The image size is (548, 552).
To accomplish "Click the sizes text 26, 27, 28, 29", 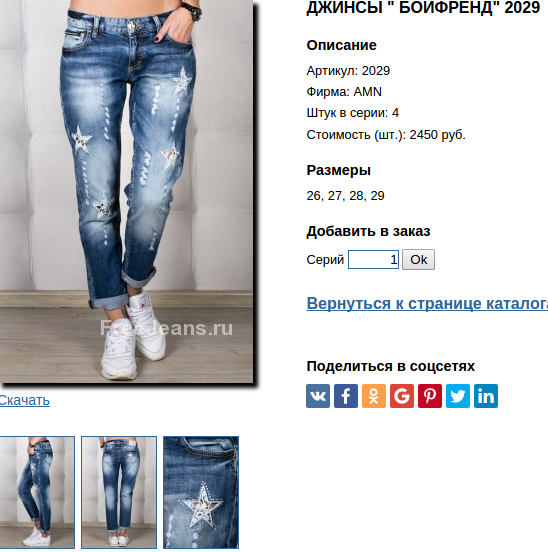I will click(345, 196).
